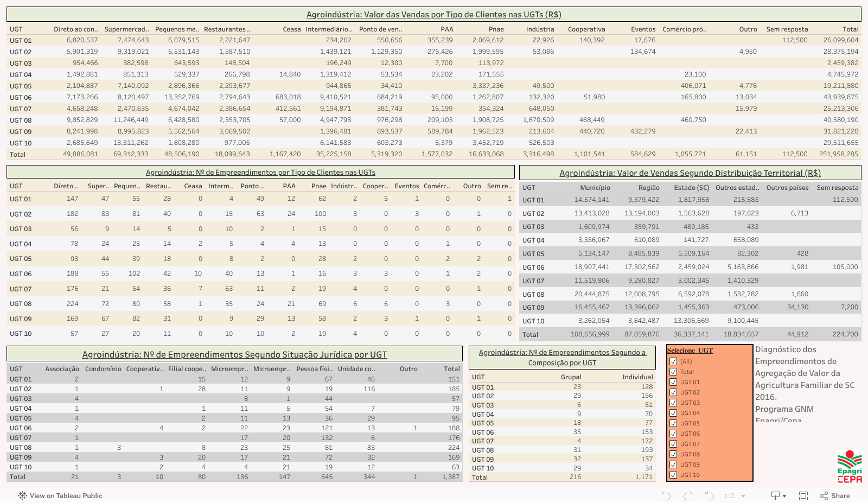Viewport: 868px width, 503px height.
Task: Click title Valor das Vendas por Tipo de Clientes
Action: tap(433, 15)
